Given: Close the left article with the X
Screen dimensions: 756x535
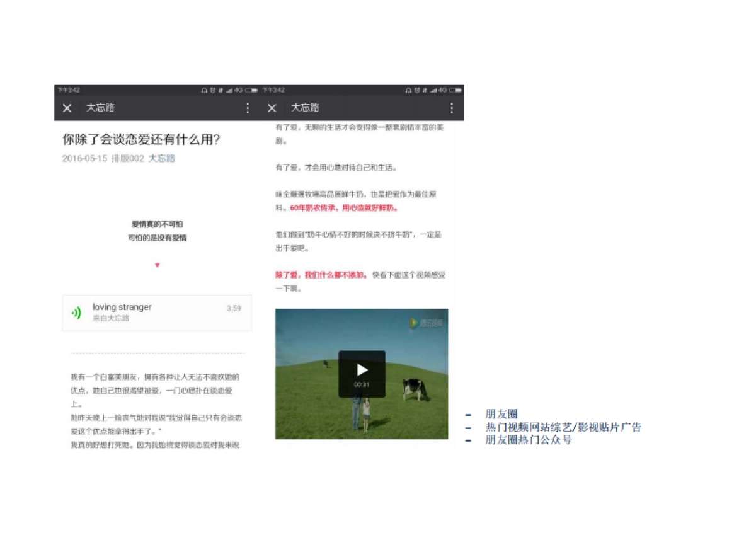Looking at the screenshot, I should click(x=66, y=108).
